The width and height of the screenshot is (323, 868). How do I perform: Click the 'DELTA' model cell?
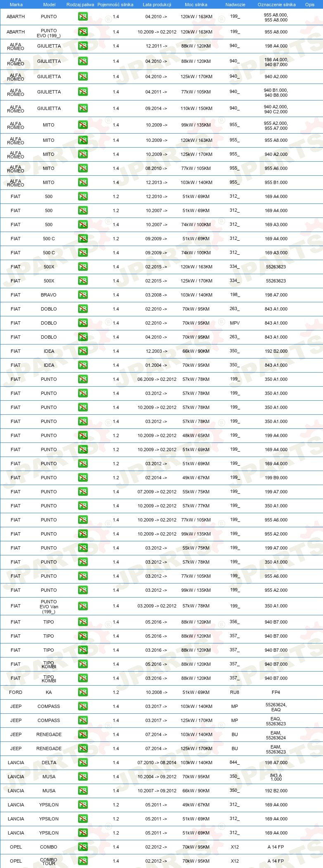pyautogui.click(x=49, y=763)
